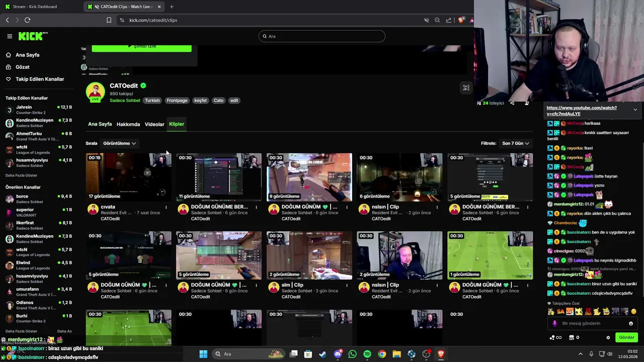Click the share icon in address bar
The height and width of the screenshot is (362, 644).
point(449,20)
